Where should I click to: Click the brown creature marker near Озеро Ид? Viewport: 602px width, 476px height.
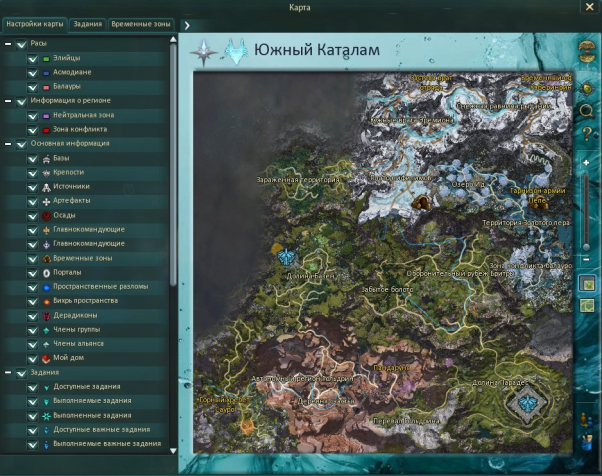click(427, 203)
